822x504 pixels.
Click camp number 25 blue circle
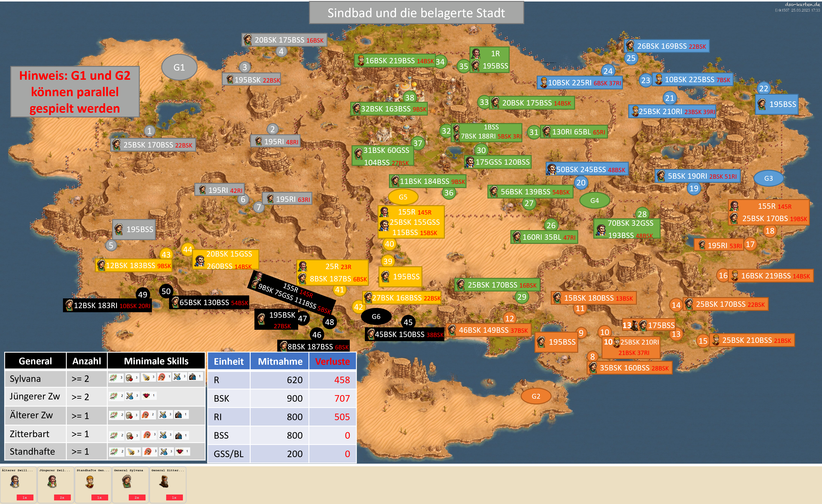(x=631, y=58)
